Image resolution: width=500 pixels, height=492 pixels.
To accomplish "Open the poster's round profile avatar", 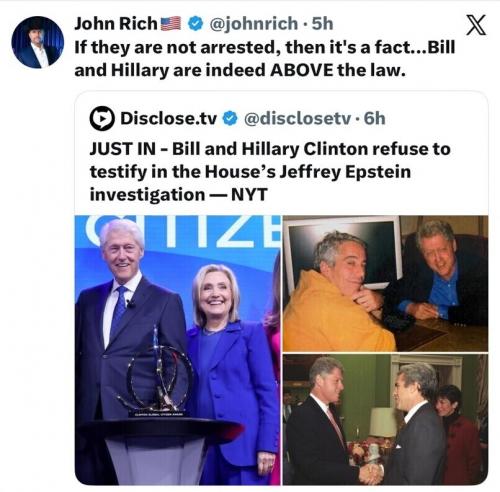I will pyautogui.click(x=37, y=42).
